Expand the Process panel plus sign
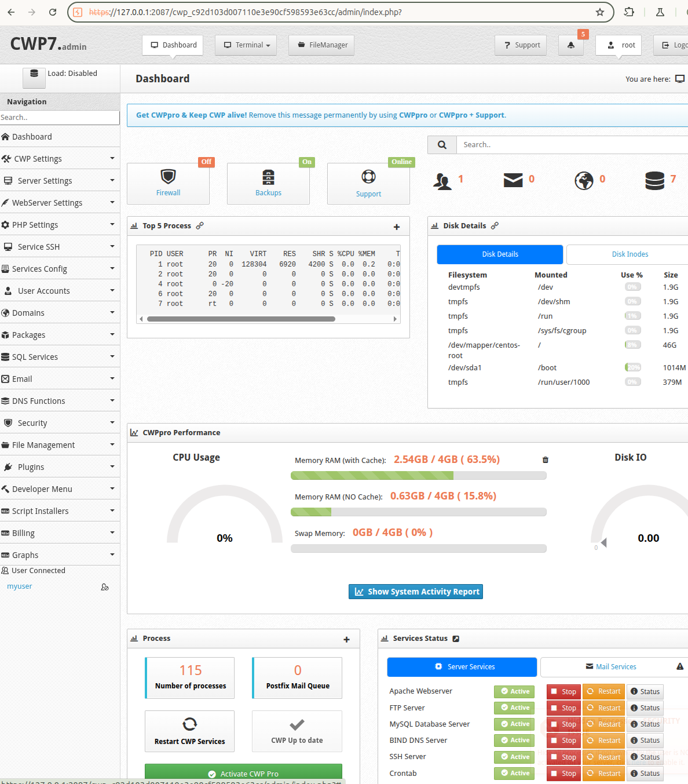The image size is (688, 784). click(x=346, y=640)
